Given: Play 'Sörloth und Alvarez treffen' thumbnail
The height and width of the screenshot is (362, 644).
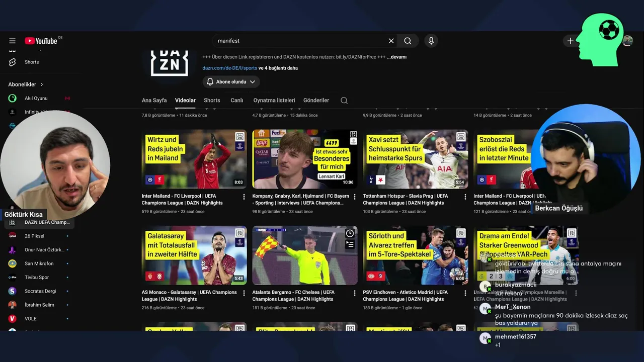Looking at the screenshot, I should point(416,255).
